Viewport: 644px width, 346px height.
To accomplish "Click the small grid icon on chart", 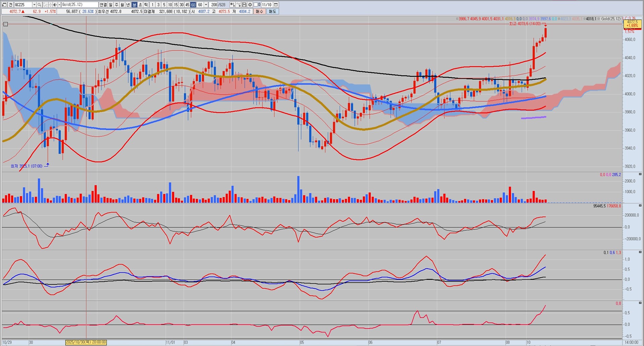I will tap(5, 24).
